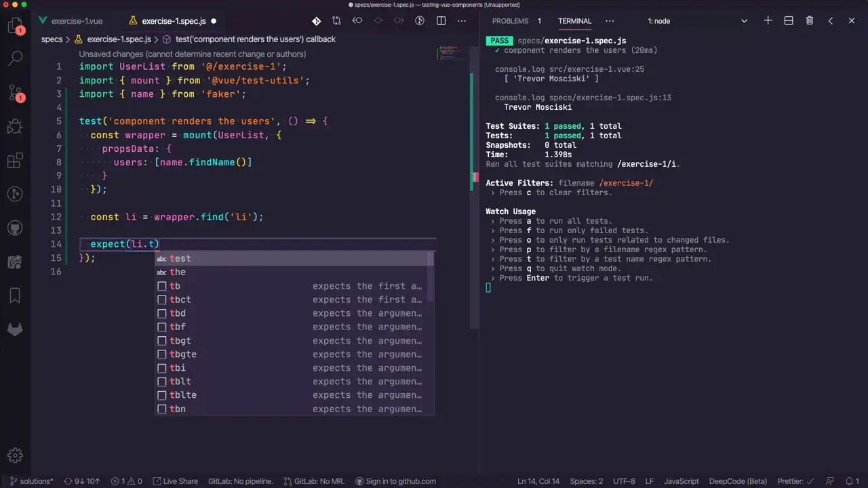868x488 pixels.
Task: Click the exercise-1.spec.js breadcrumb
Action: (x=112, y=39)
